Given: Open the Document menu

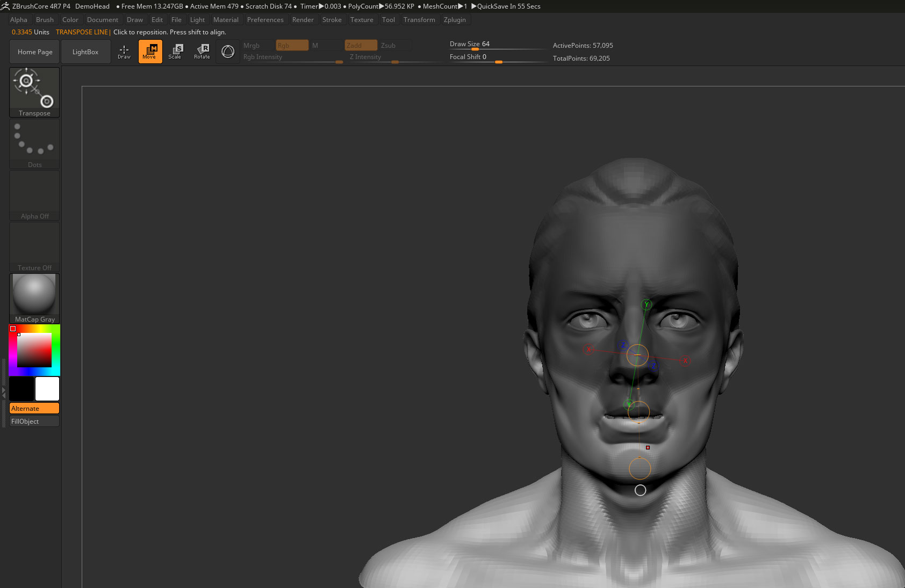Looking at the screenshot, I should point(103,20).
